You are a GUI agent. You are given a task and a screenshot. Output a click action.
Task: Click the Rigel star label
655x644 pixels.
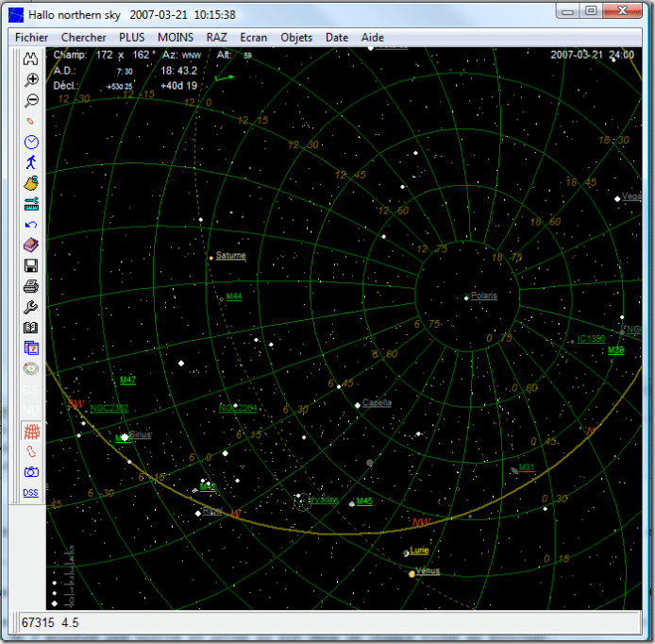pyautogui.click(x=212, y=511)
